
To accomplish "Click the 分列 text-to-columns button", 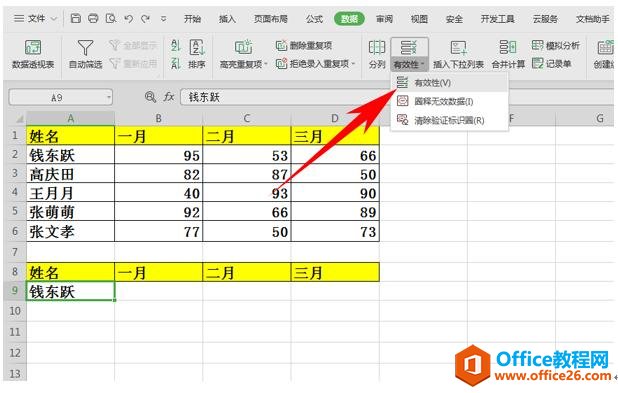I will pyautogui.click(x=377, y=54).
